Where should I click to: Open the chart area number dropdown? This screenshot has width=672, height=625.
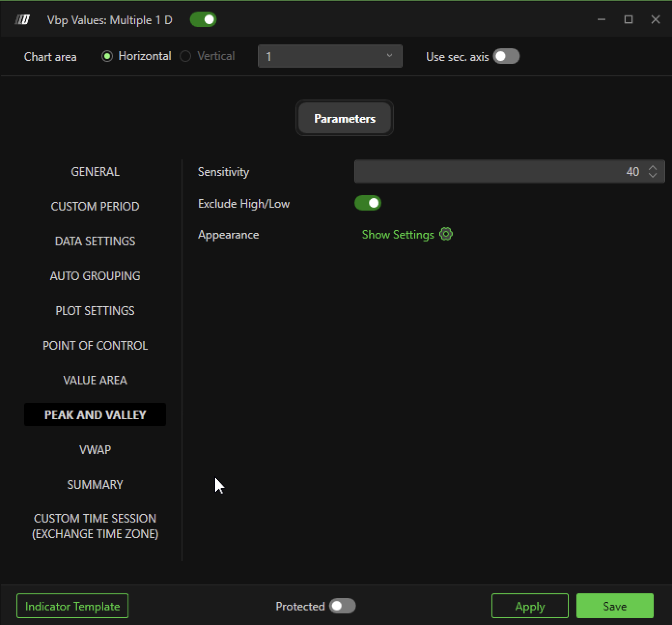pos(330,57)
